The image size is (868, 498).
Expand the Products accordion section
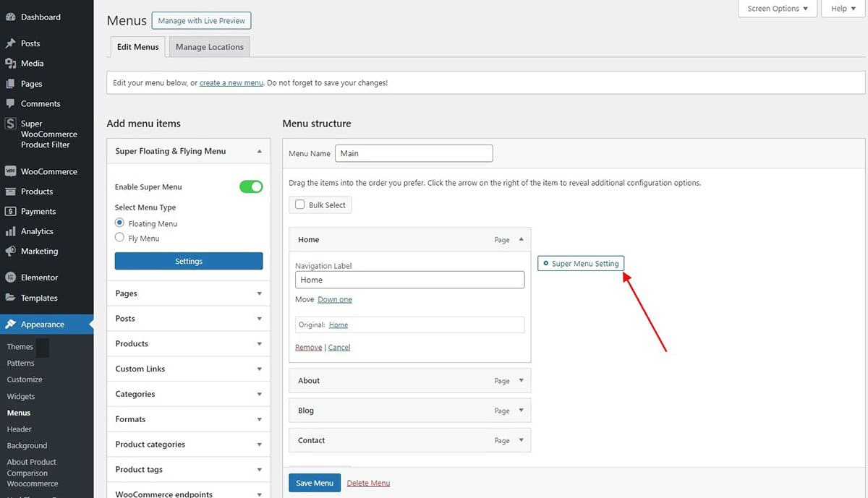(259, 344)
